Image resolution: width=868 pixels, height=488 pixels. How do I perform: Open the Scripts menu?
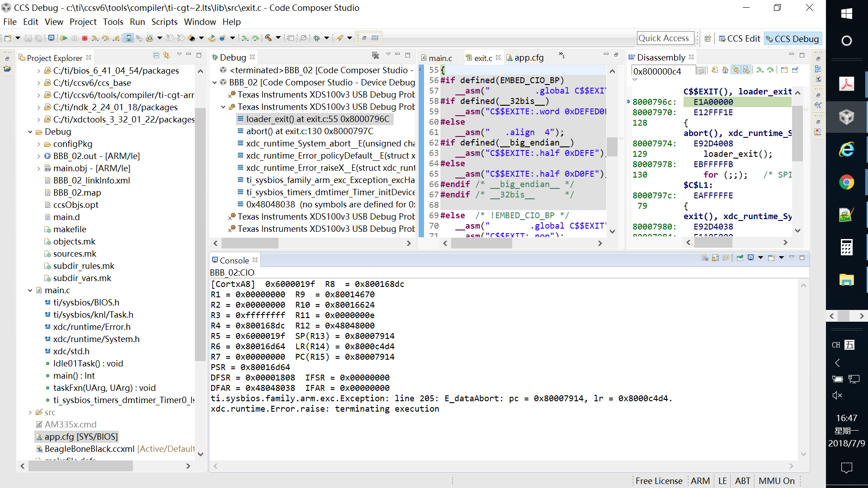(x=164, y=22)
